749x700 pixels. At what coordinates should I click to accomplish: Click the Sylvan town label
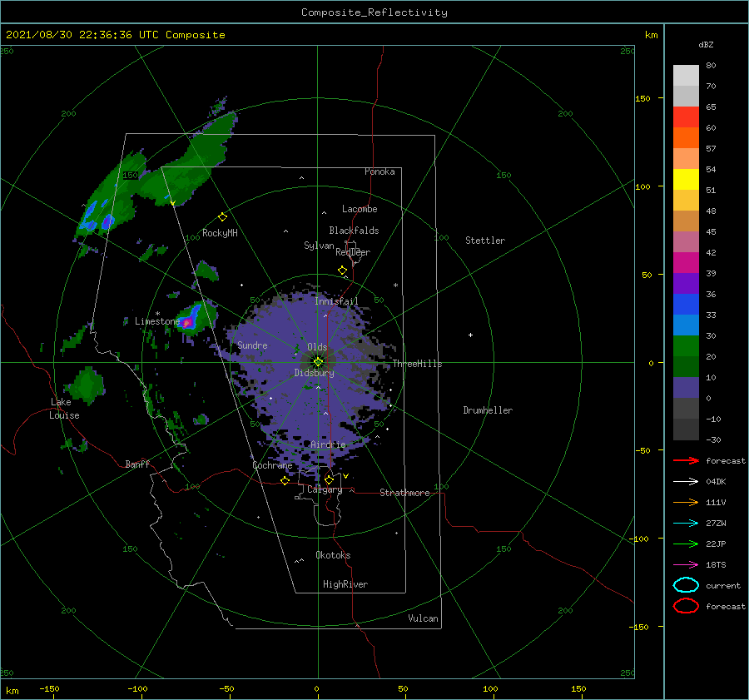coord(319,246)
